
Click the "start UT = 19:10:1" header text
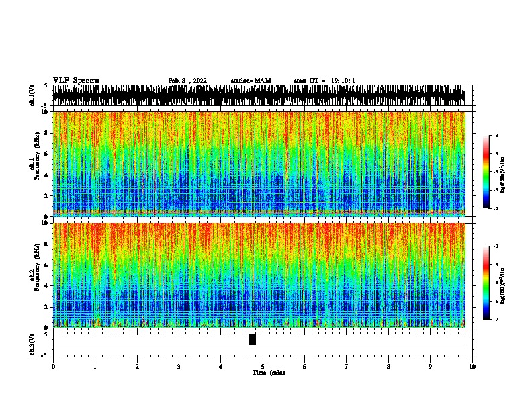coord(324,81)
